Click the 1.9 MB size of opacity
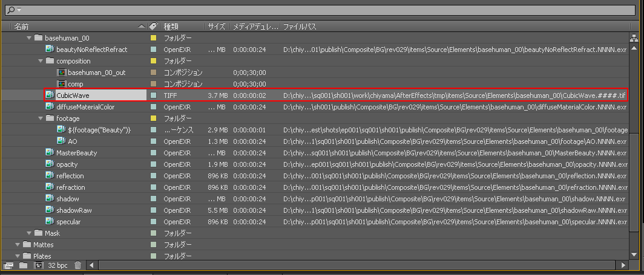Viewport: 644px width, 275px height. point(218,164)
